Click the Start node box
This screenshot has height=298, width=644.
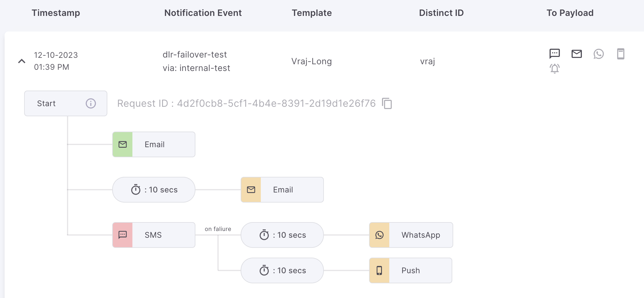coord(55,103)
